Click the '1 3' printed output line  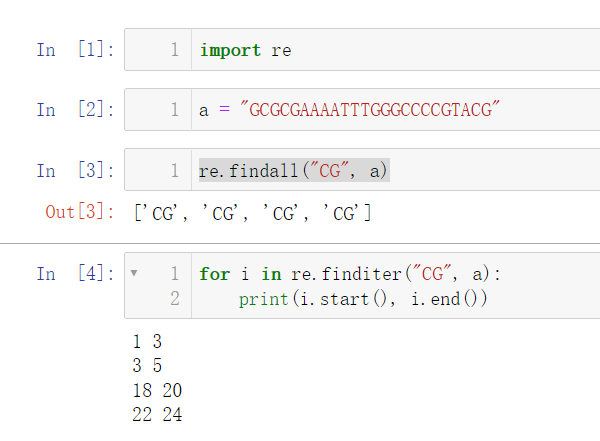146,342
